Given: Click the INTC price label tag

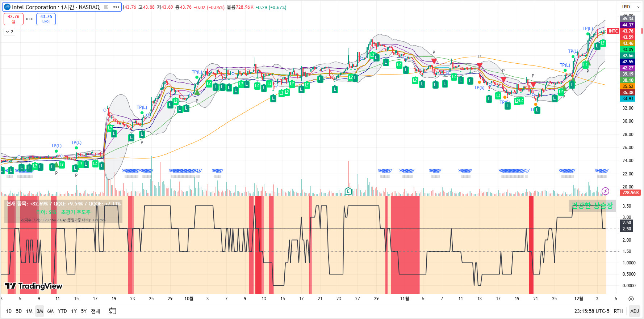Looking at the screenshot, I should coord(613,31).
